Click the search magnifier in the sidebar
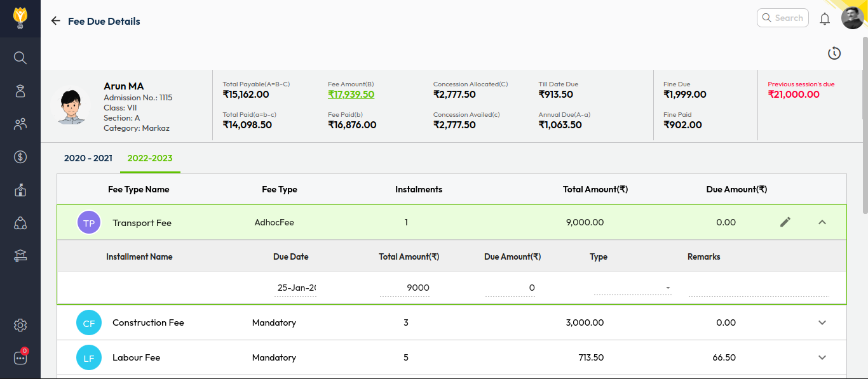 [20, 58]
